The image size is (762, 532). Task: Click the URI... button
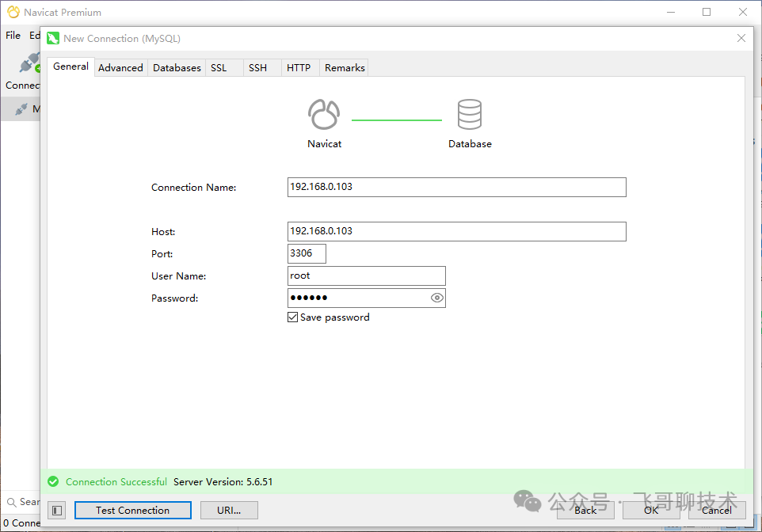[229, 510]
